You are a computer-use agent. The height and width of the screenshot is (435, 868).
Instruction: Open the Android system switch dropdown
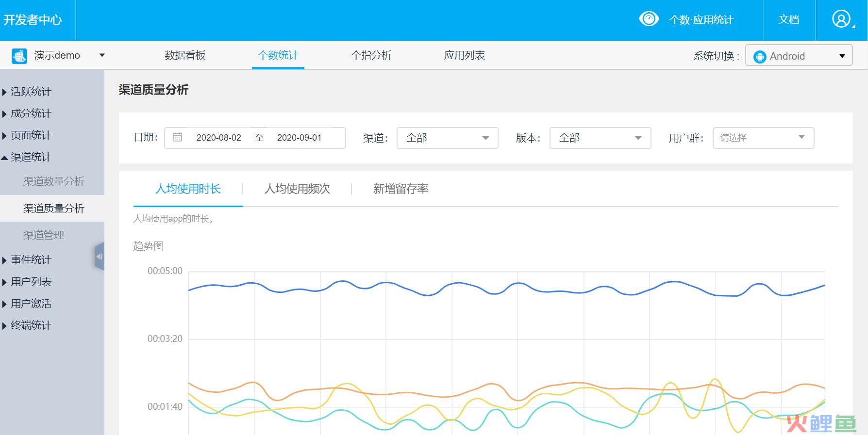[799, 56]
